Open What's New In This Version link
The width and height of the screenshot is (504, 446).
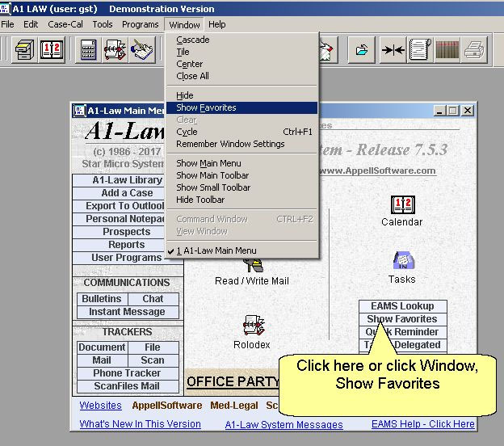pyautogui.click(x=140, y=424)
